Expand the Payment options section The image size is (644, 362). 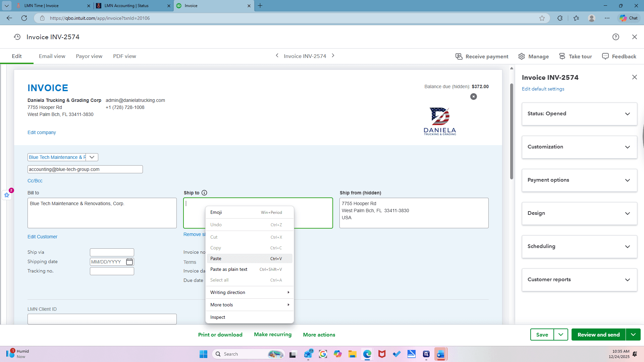click(579, 180)
